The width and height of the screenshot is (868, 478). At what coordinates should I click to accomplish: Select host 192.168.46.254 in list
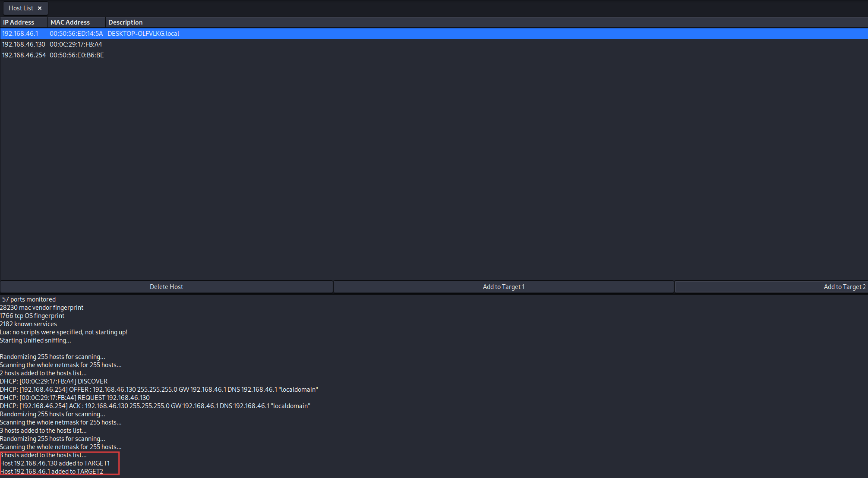(24, 55)
